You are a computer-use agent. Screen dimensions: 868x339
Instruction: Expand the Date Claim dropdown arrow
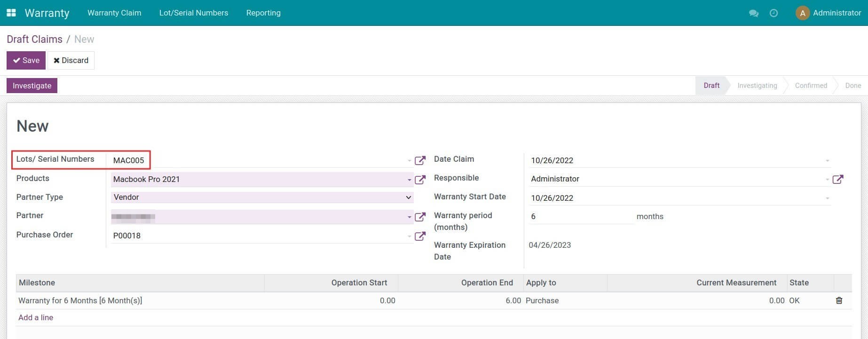[x=827, y=161]
